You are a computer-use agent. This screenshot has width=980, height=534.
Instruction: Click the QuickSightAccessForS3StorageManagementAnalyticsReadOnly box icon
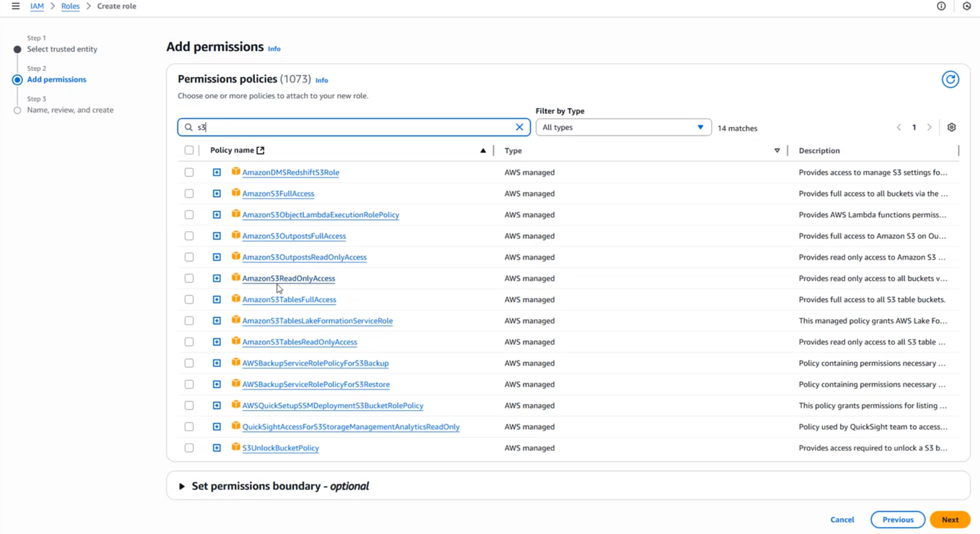pos(236,426)
